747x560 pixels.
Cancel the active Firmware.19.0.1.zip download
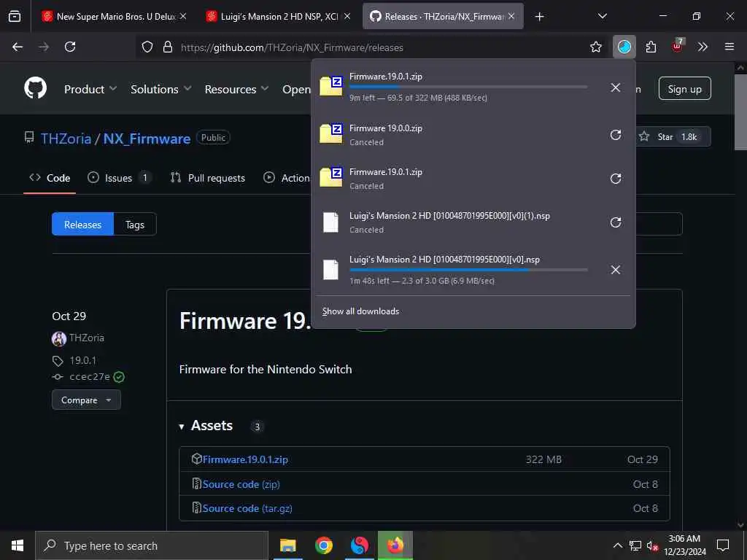pyautogui.click(x=615, y=87)
